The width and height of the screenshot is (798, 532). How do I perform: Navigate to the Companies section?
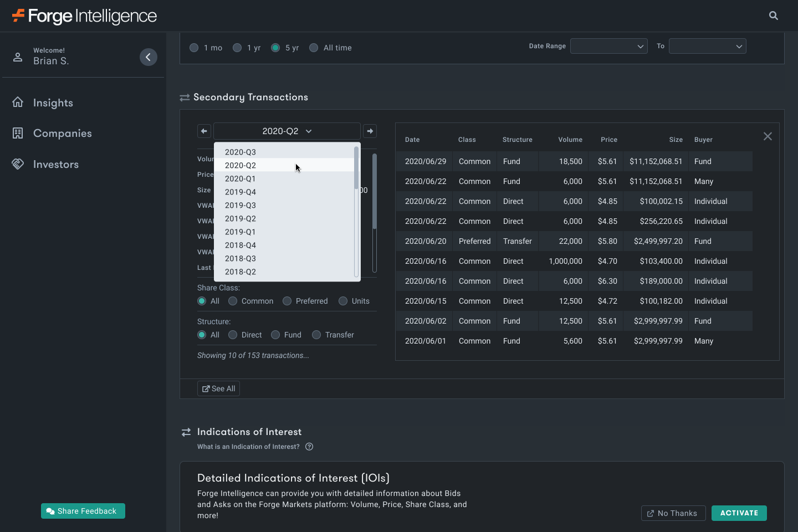click(x=62, y=133)
